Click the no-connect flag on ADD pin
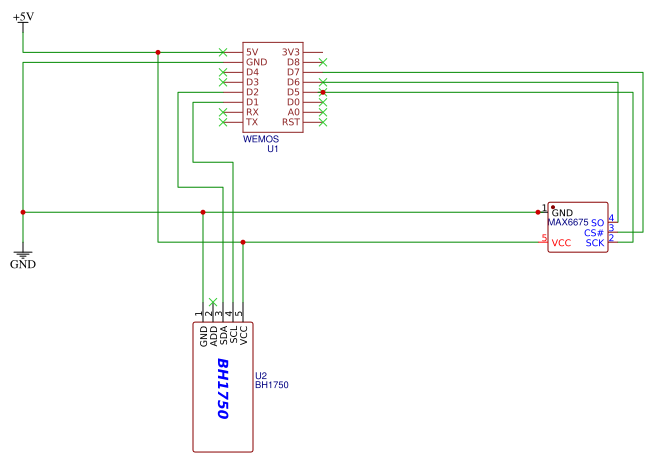Viewport: 653px width, 462px height. 213,302
